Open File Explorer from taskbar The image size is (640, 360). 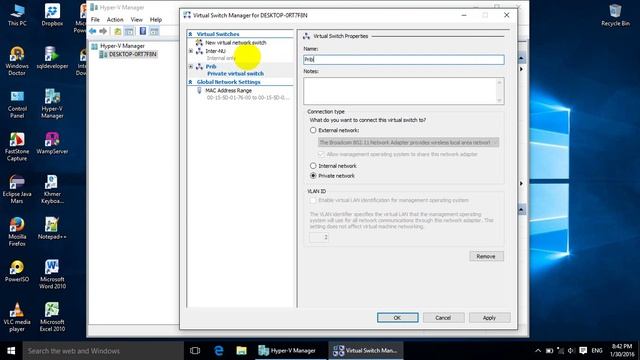point(241,351)
